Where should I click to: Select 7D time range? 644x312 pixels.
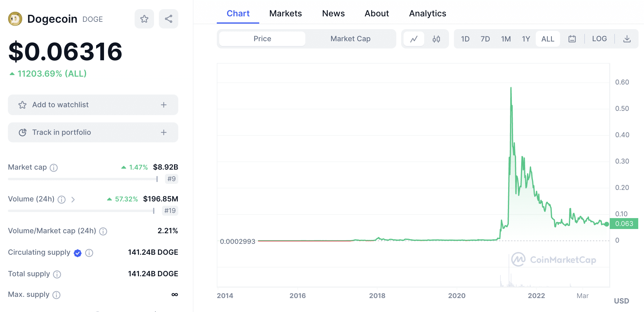coord(485,39)
